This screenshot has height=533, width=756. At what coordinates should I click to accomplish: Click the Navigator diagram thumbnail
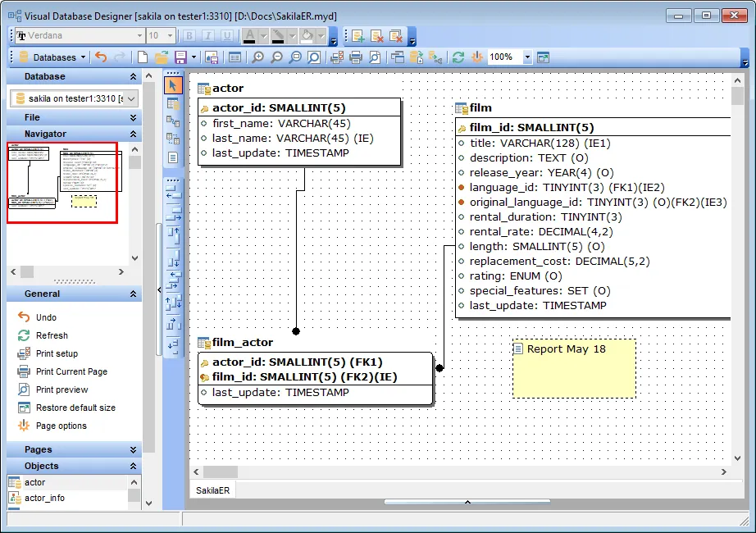pos(62,182)
